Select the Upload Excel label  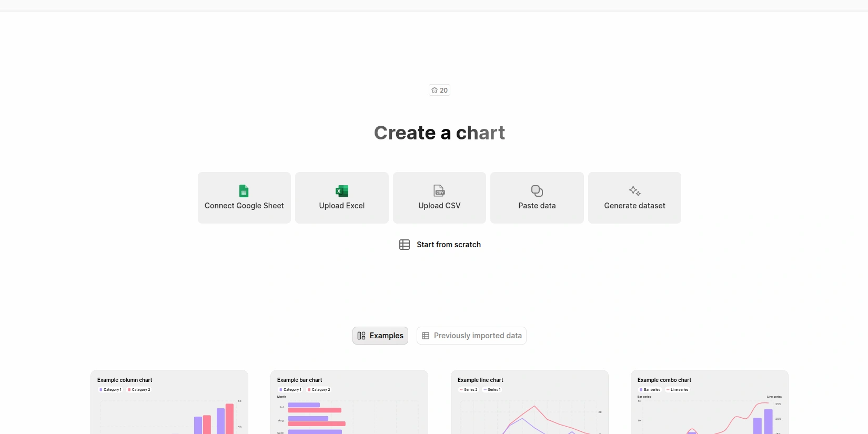[342, 206]
